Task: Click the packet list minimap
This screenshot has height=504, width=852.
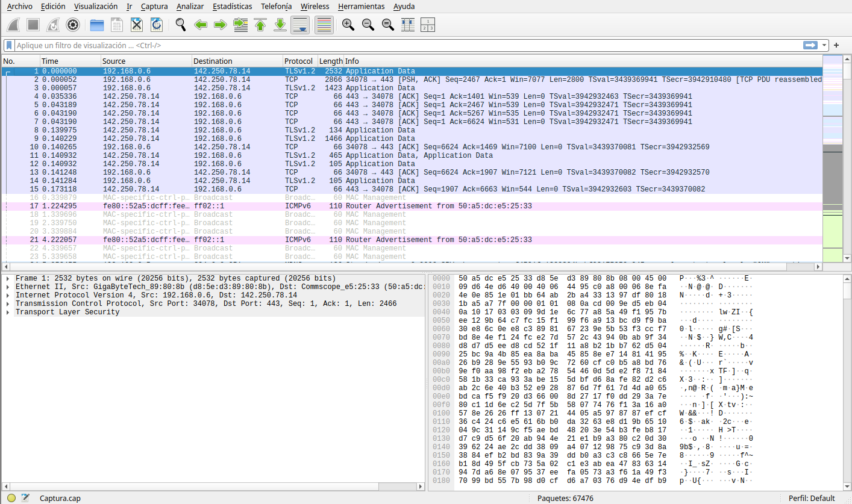Action: point(832,160)
